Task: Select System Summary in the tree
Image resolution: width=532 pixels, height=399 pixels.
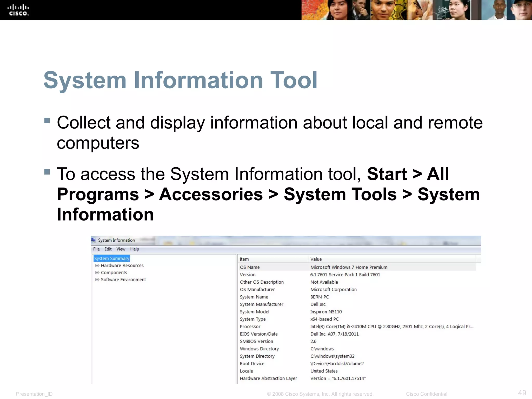Action: point(112,258)
